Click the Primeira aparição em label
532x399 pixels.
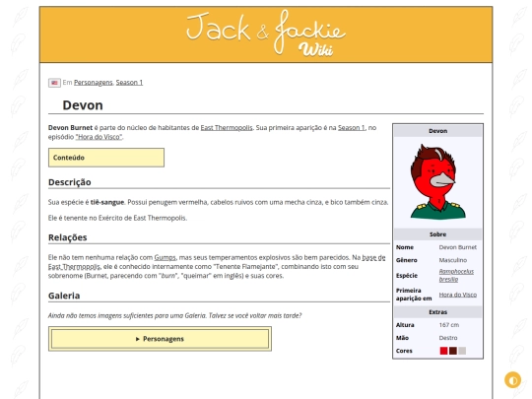coord(414,295)
